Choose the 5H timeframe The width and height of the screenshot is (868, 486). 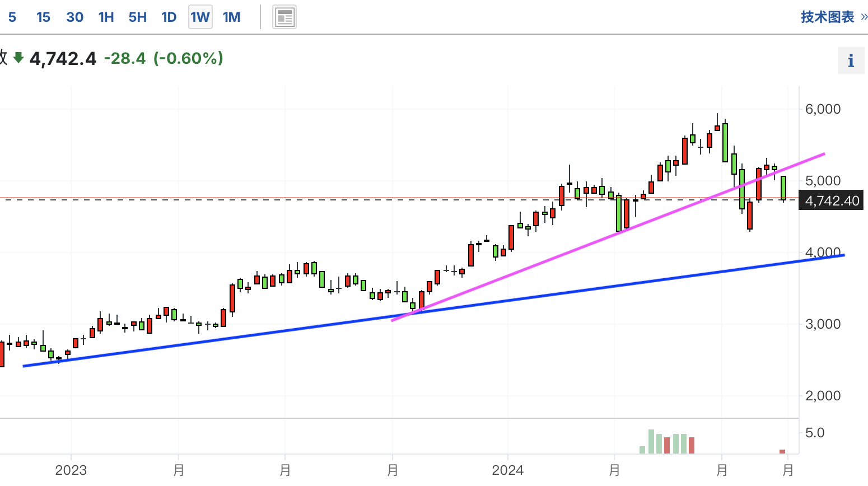pos(137,17)
